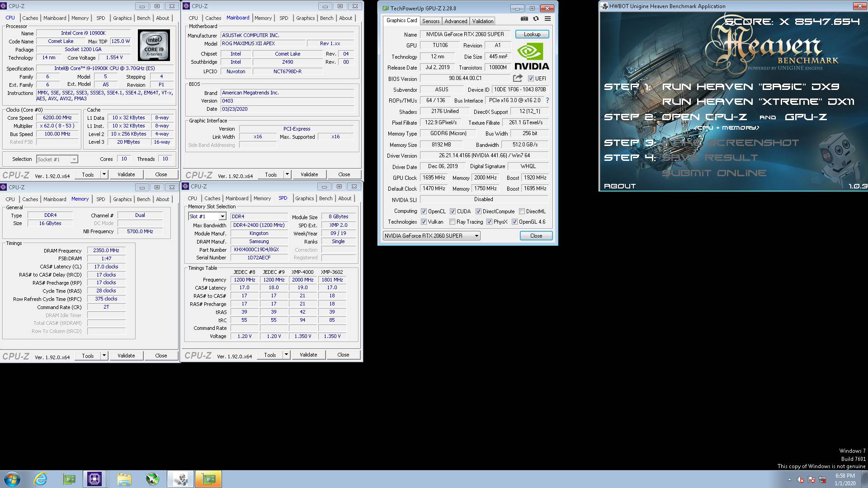Screen dimensions: 868x488
Task: Switch to Sensors tab in GPU-Z
Action: click(x=431, y=21)
